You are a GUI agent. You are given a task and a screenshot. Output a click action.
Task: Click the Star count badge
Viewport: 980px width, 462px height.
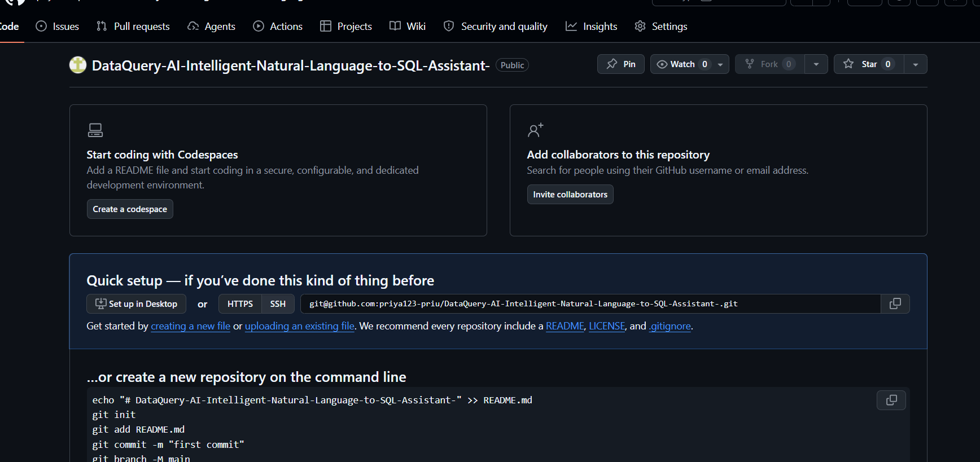coord(888,64)
